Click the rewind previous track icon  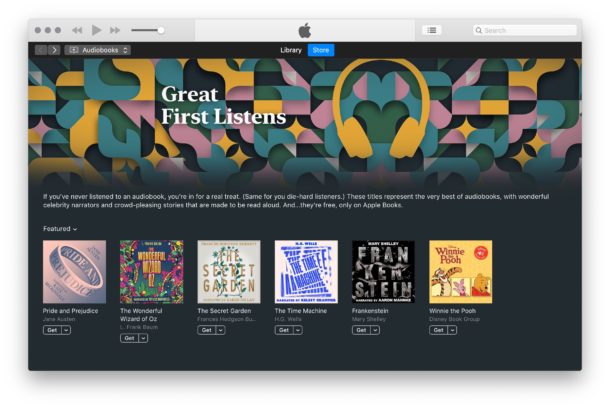click(77, 30)
